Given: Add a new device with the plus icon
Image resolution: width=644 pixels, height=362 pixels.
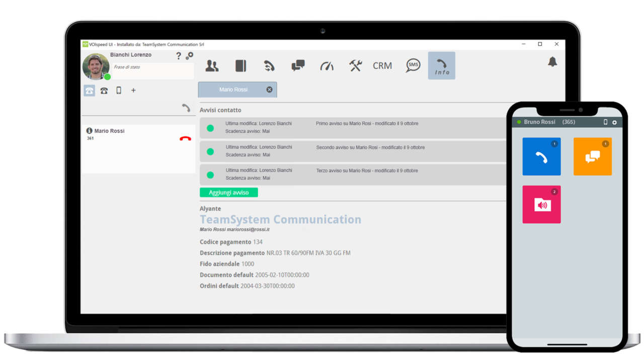Looking at the screenshot, I should [133, 90].
